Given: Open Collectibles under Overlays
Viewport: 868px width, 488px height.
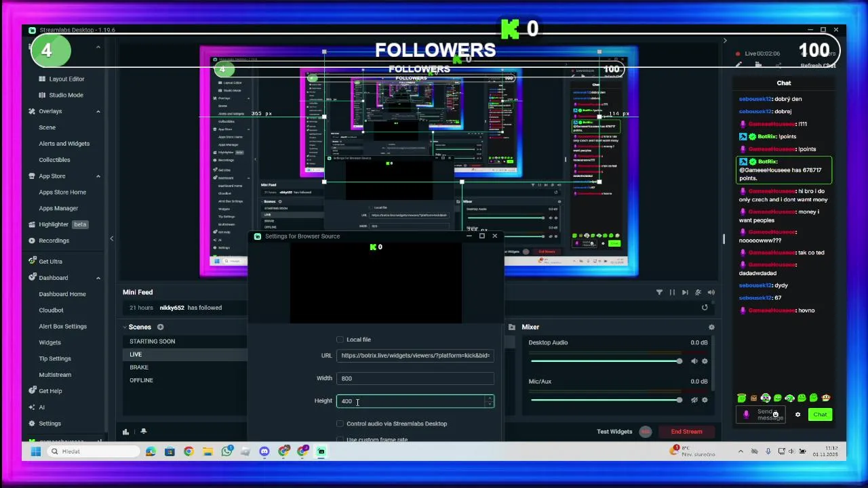Looking at the screenshot, I should [54, 160].
